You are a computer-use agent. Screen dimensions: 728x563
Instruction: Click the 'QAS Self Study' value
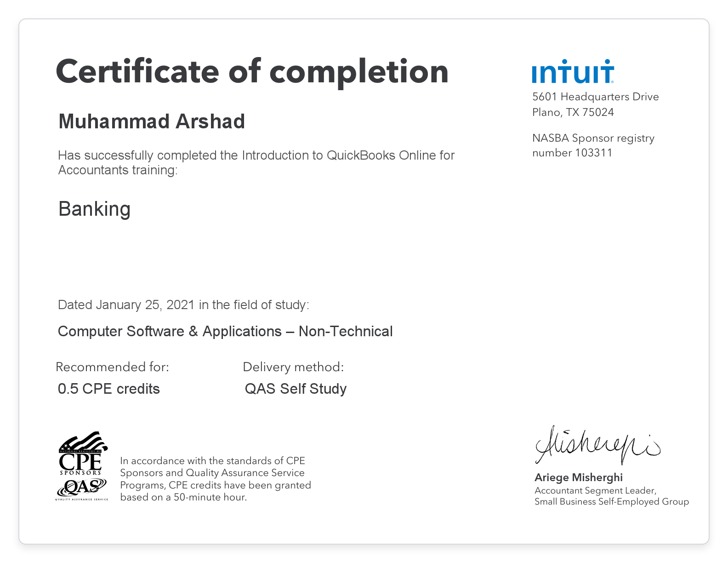(296, 389)
